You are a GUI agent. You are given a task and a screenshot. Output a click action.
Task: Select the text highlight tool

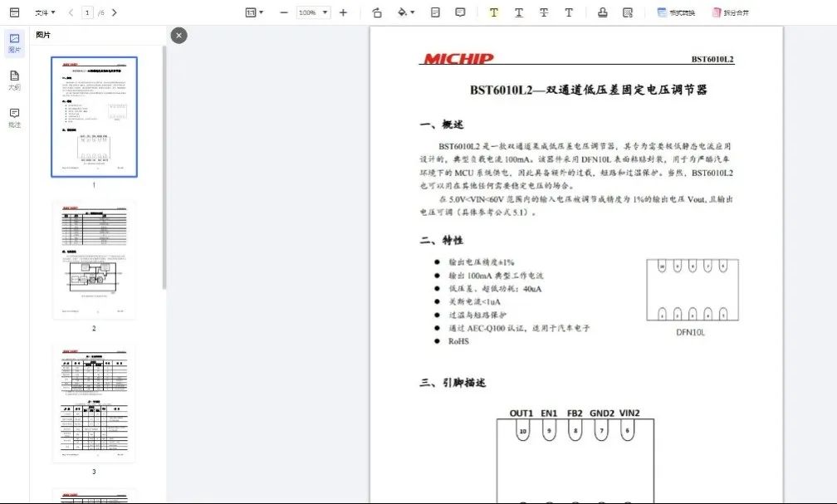[494, 12]
